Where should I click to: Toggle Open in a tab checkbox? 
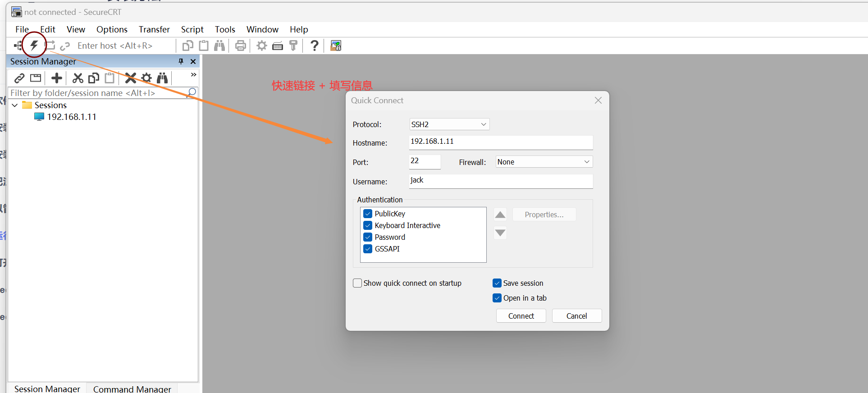point(497,298)
